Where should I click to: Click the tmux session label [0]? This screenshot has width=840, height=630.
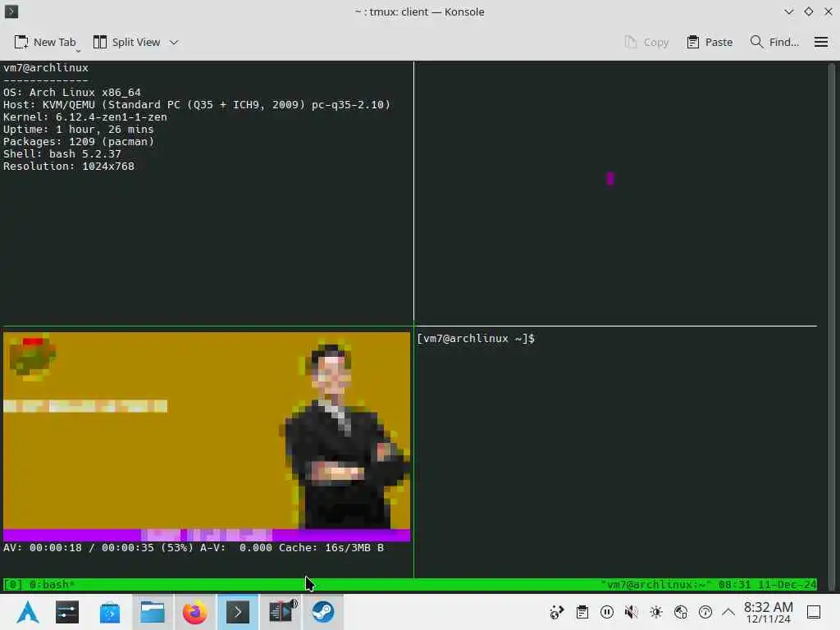13,584
